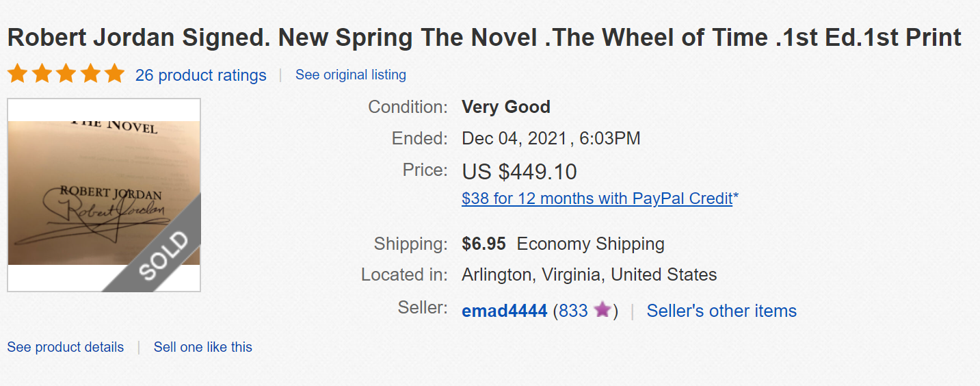This screenshot has height=386, width=980.
Task: Visit seller emad4444's profile
Action: coord(504,311)
